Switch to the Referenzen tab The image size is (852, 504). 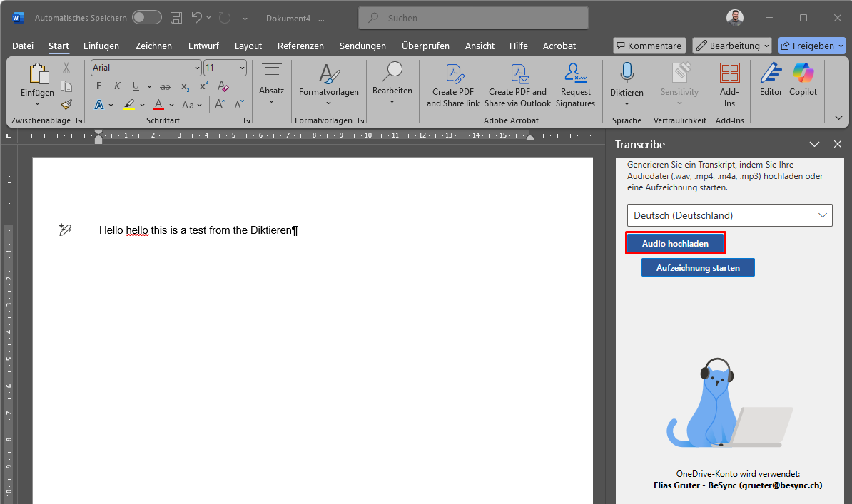[x=300, y=46]
